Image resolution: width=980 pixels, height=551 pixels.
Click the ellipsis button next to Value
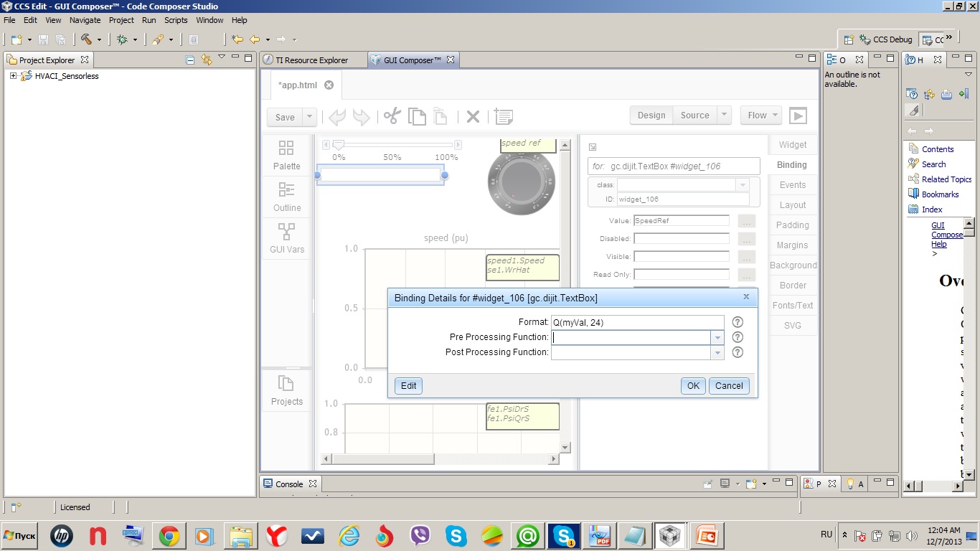(x=746, y=221)
